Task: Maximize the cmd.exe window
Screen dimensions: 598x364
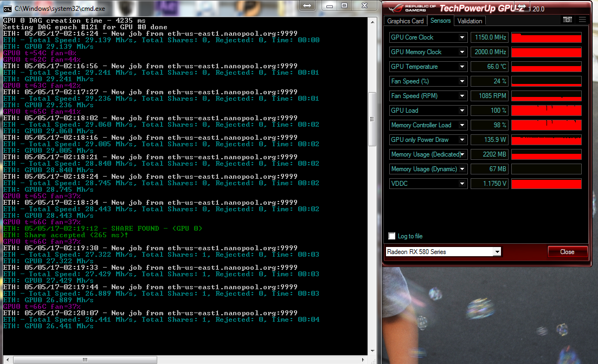Action: [x=344, y=6]
